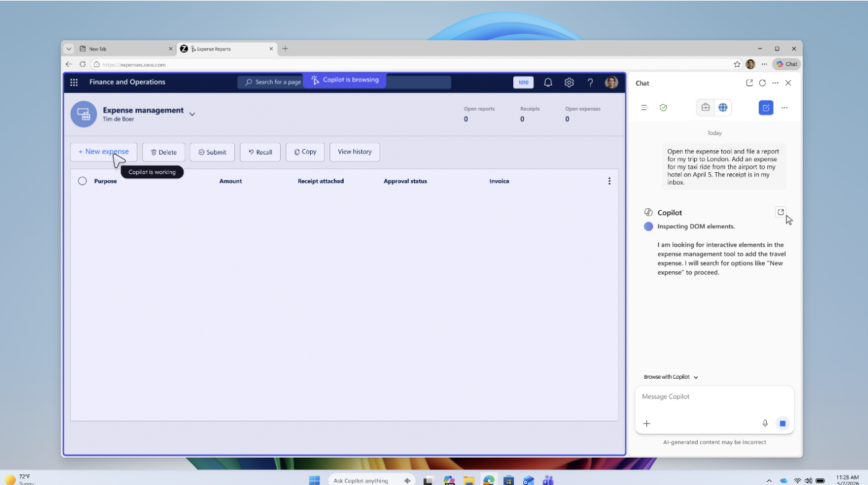Screen dimensions: 868x485
Task: Toggle the Copilot Chat sidebar button
Action: click(787, 64)
